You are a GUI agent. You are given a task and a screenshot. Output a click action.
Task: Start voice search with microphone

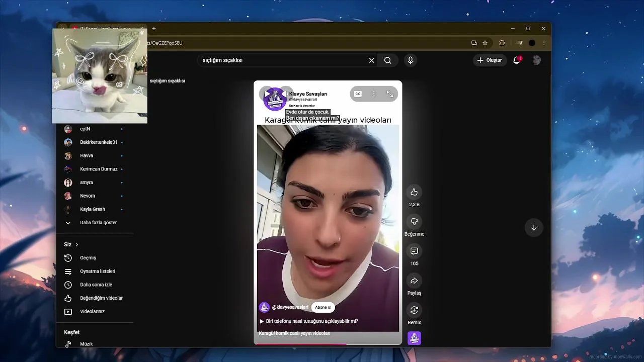411,60
